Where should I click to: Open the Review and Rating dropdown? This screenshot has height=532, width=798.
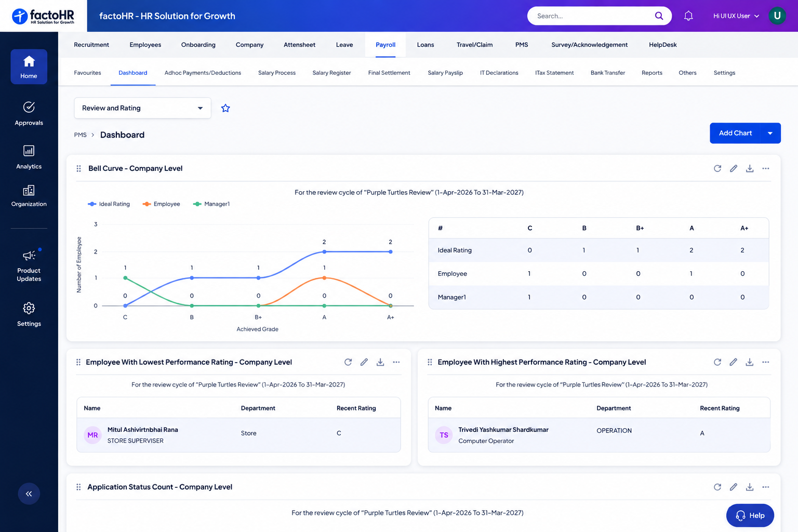(x=142, y=108)
